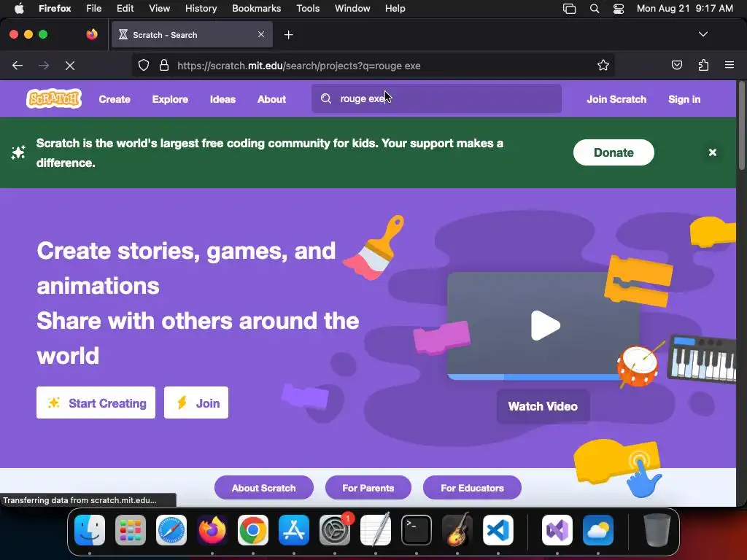Open the tracking protection shield icon

click(144, 65)
